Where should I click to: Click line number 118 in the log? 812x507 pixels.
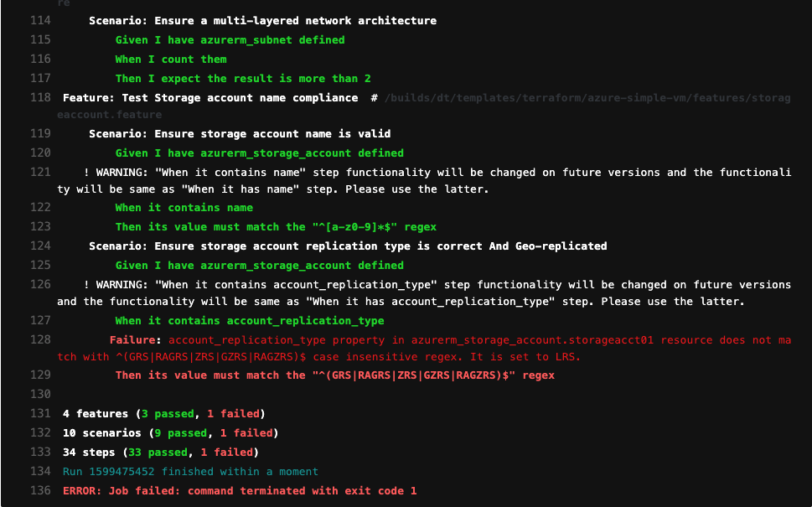pyautogui.click(x=39, y=98)
